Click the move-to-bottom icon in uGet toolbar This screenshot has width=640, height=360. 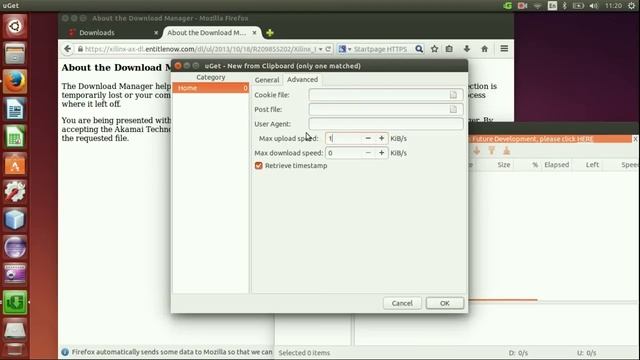tap(491, 151)
